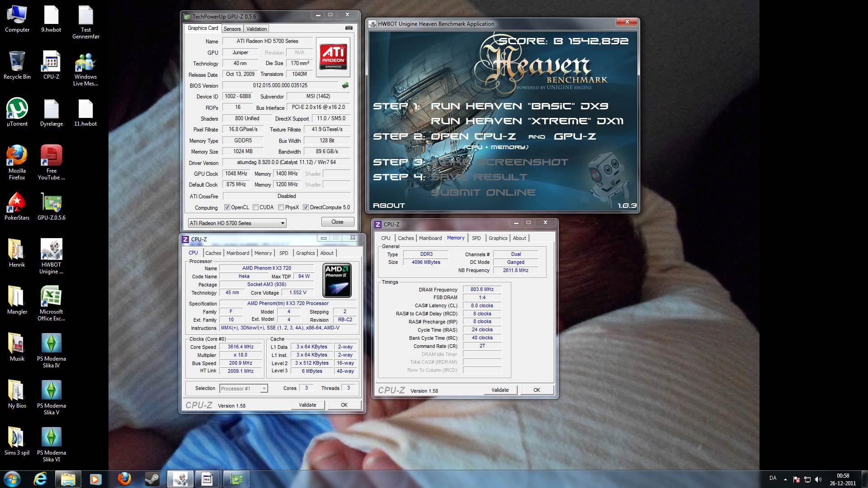Click the BIOS save chip icon in GPU-Z

pyautogui.click(x=345, y=85)
